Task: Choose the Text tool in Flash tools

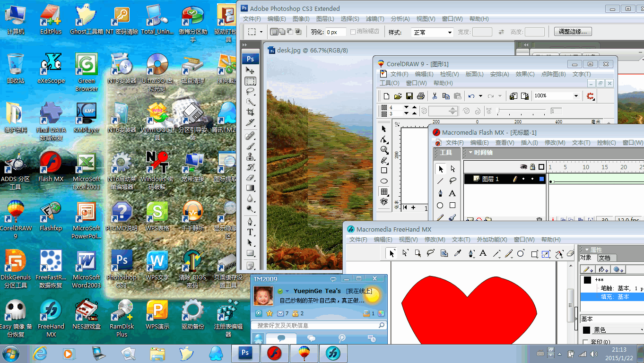Action: 452,193
